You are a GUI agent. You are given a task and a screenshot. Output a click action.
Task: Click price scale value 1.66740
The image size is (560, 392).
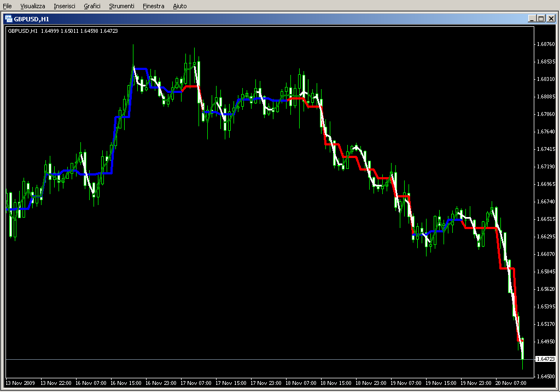(546, 202)
